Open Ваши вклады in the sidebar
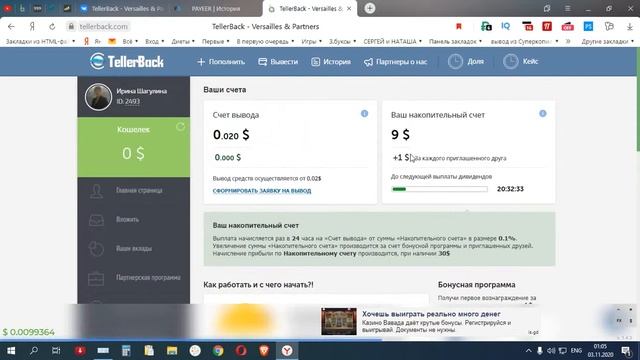640x360 pixels. coord(133,249)
